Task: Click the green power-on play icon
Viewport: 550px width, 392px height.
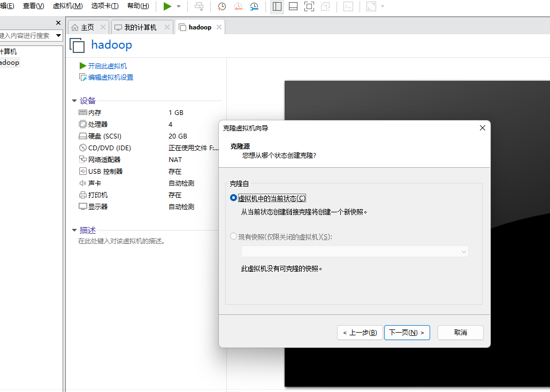Action: tap(167, 6)
